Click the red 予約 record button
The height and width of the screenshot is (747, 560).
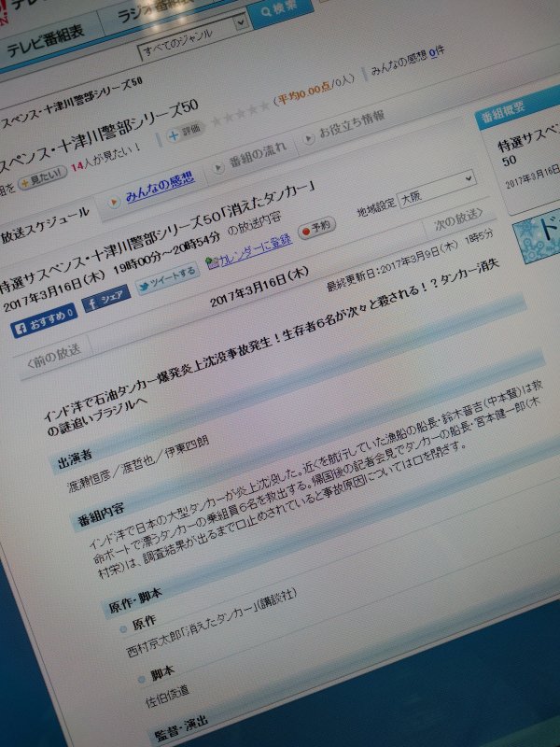[x=316, y=227]
